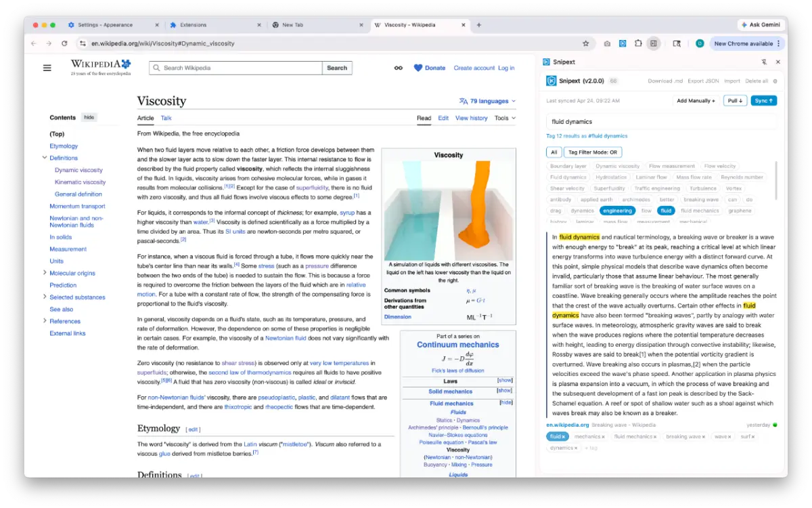The width and height of the screenshot is (812, 508).
Task: Click the Sync button in Snipext
Action: [x=763, y=100]
